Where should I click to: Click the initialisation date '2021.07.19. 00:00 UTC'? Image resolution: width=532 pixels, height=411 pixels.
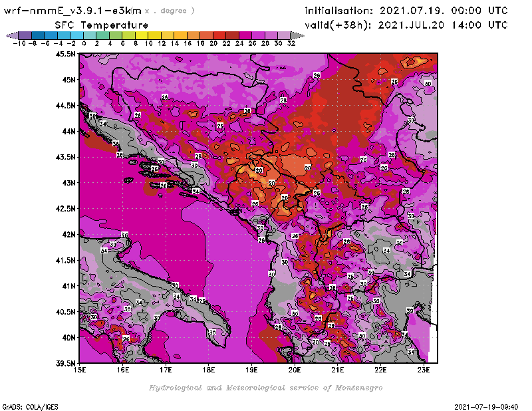pyautogui.click(x=444, y=11)
